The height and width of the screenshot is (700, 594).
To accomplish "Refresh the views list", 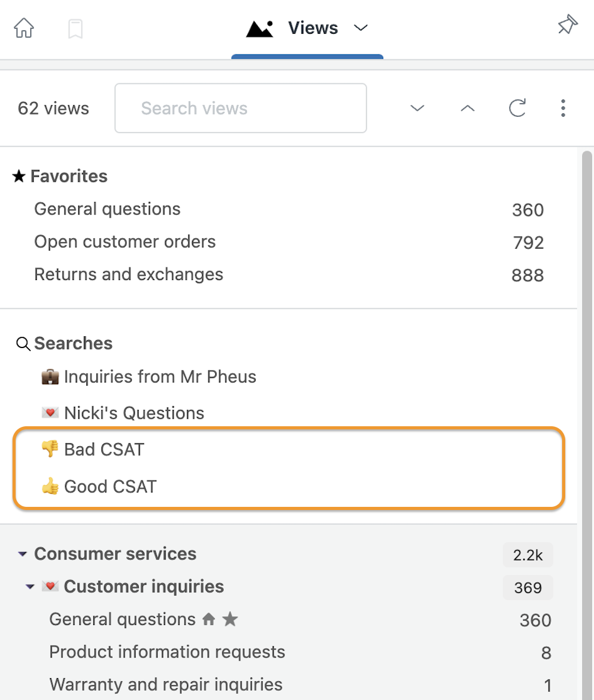I will point(517,108).
